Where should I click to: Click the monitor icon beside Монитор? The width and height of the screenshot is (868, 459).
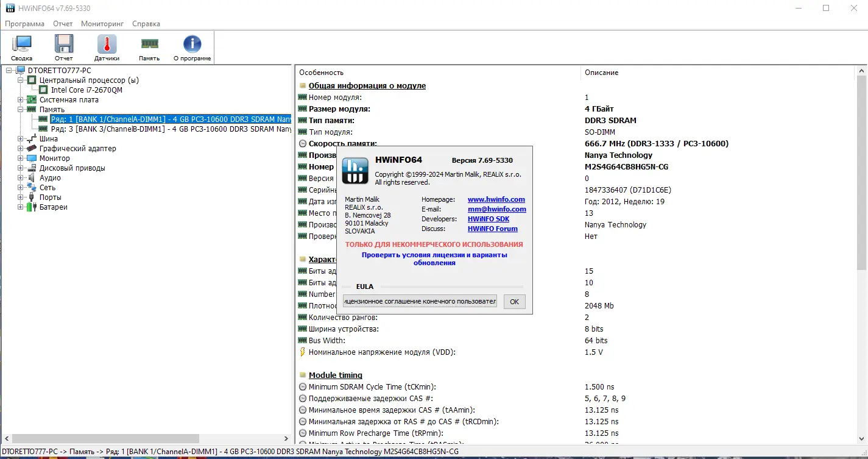click(x=32, y=158)
